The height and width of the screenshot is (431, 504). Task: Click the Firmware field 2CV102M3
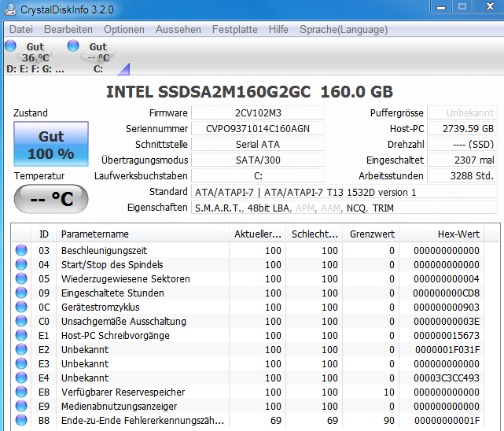click(258, 112)
